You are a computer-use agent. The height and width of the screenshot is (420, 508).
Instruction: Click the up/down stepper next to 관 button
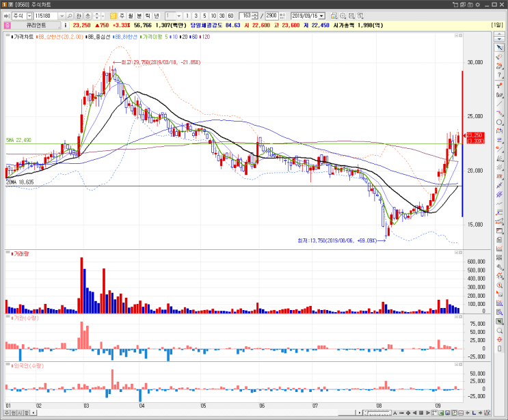click(x=96, y=16)
